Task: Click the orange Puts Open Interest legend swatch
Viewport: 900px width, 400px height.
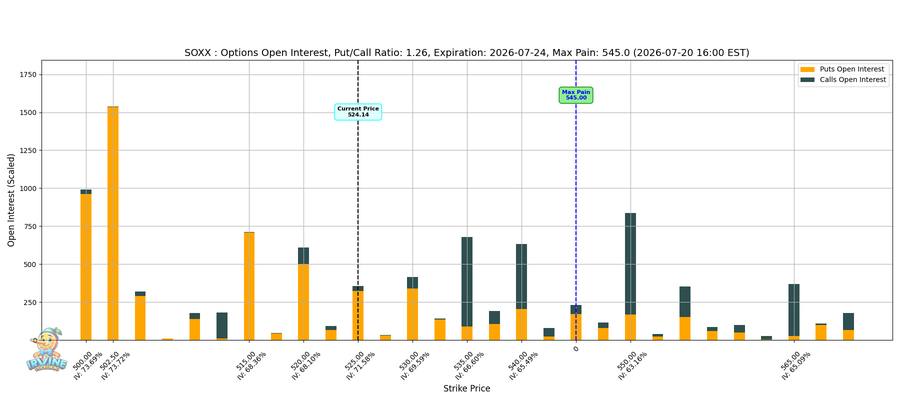Action: [806, 69]
